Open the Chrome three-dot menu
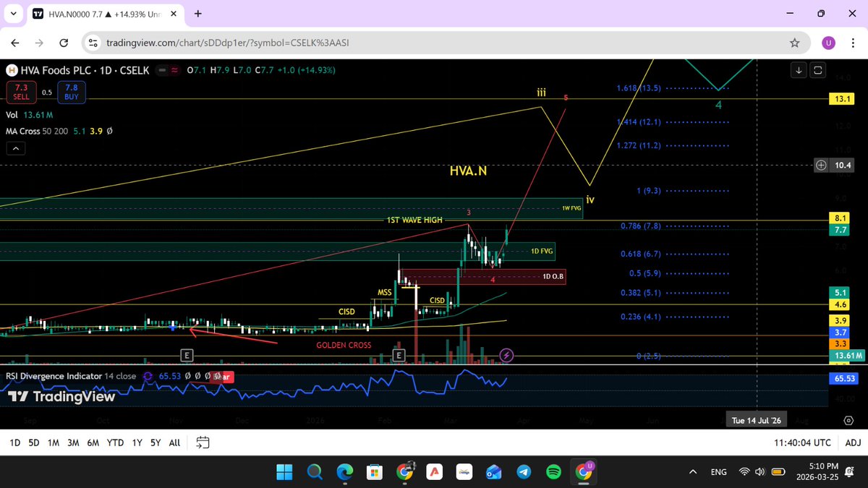The width and height of the screenshot is (868, 488). pos(854,43)
